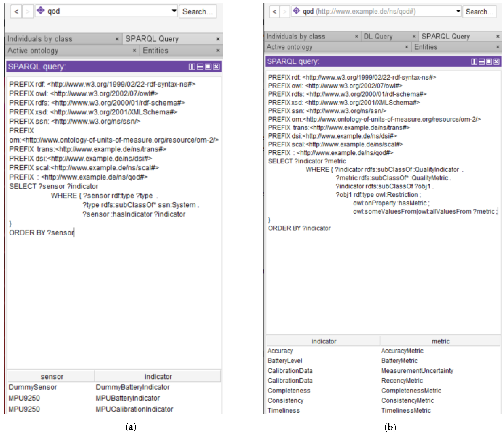The image size is (504, 433).
Task: Select MPUCalibrationIndicator result cell
Action: (134, 409)
